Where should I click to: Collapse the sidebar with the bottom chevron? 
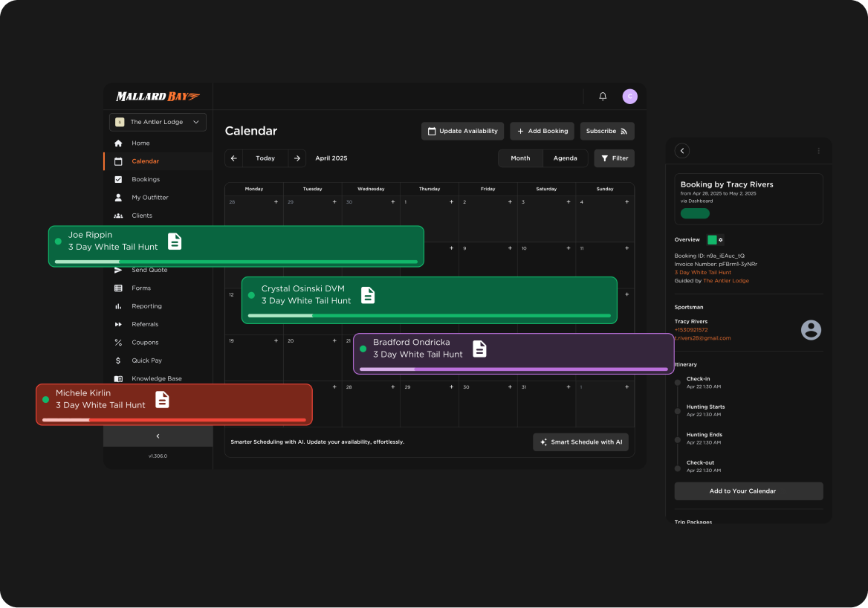[158, 436]
